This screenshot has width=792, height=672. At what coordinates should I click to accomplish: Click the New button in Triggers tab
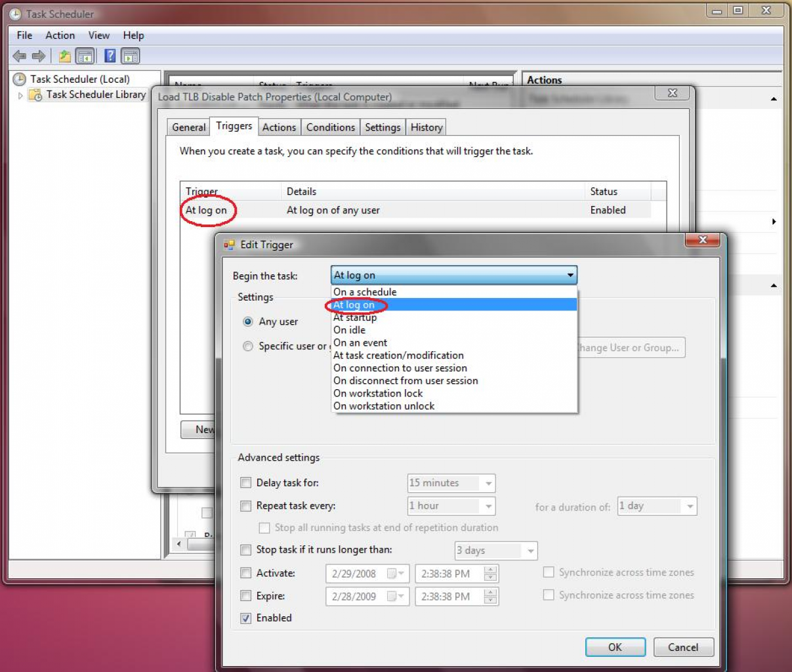point(198,430)
